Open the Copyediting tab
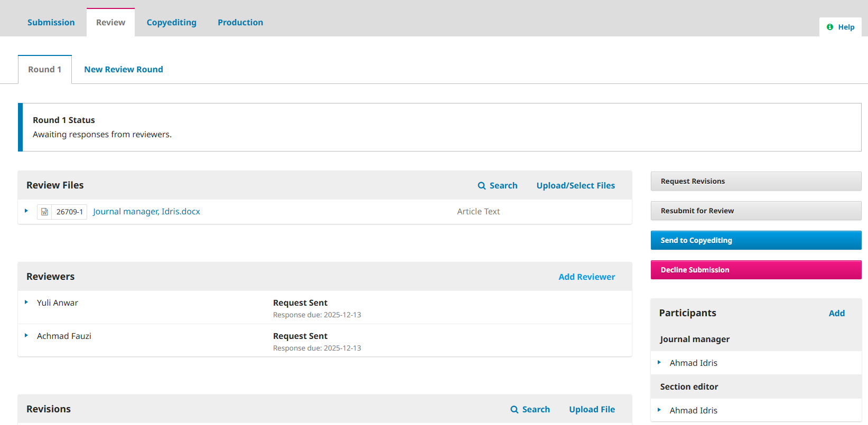 pyautogui.click(x=171, y=22)
